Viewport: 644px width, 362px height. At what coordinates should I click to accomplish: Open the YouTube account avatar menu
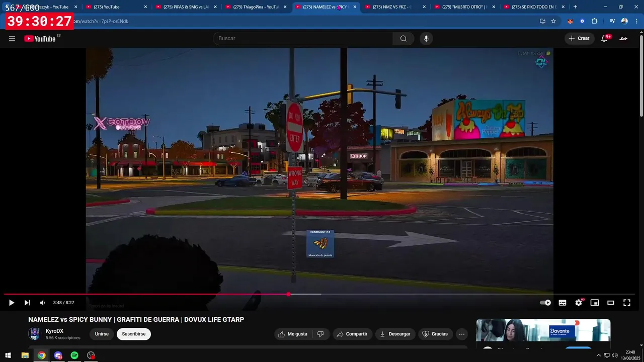[623, 39]
